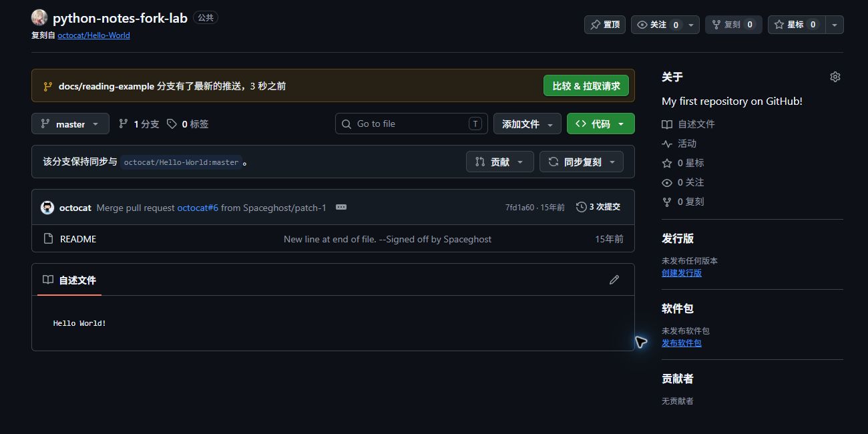The width and height of the screenshot is (868, 434).
Task: Focus the Go to file search field
Action: [411, 124]
